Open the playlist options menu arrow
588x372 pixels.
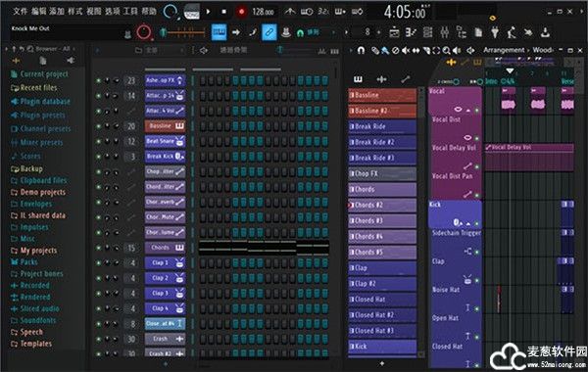tap(350, 50)
